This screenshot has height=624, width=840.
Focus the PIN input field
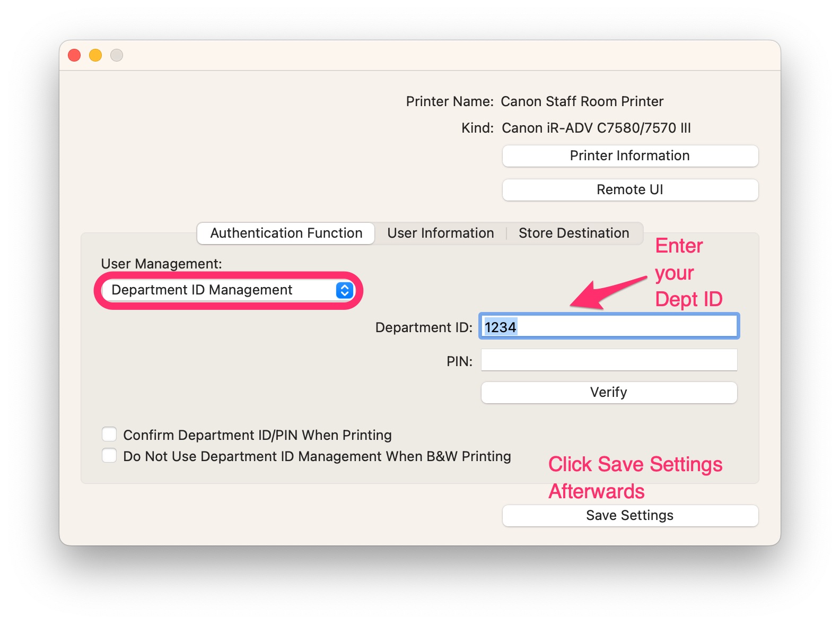coord(609,360)
